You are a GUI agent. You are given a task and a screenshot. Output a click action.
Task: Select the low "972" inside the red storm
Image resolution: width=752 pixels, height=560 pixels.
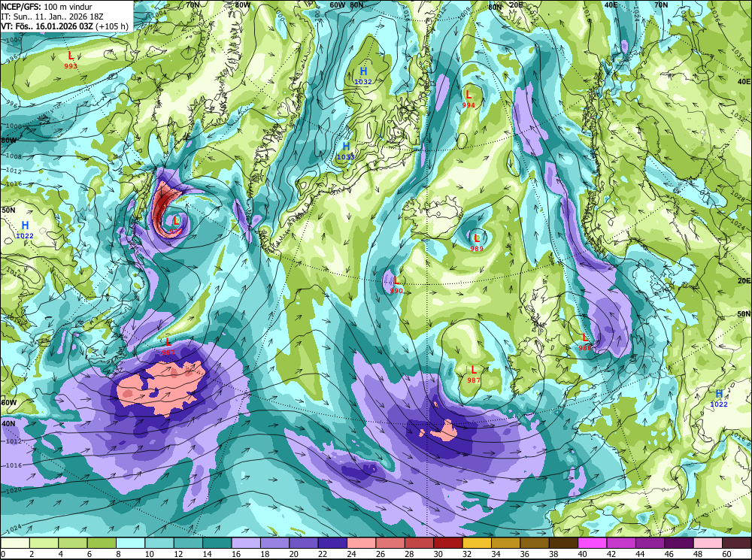[176, 232]
